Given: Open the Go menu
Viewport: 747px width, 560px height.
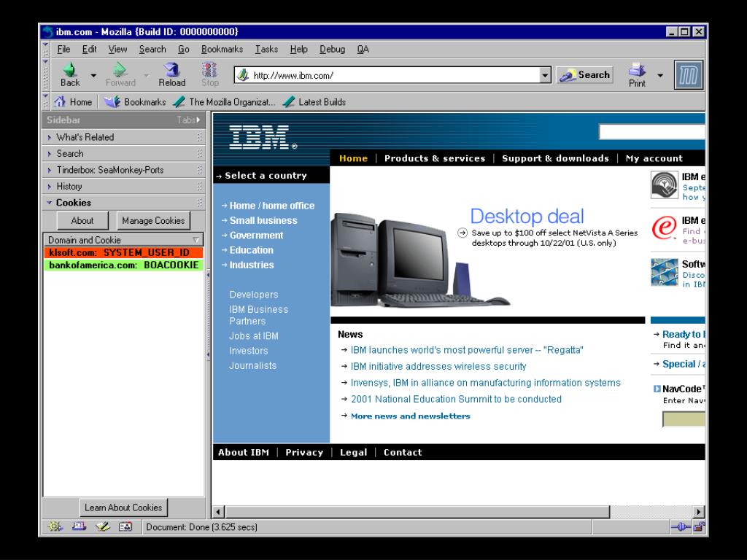Looking at the screenshot, I should [183, 49].
